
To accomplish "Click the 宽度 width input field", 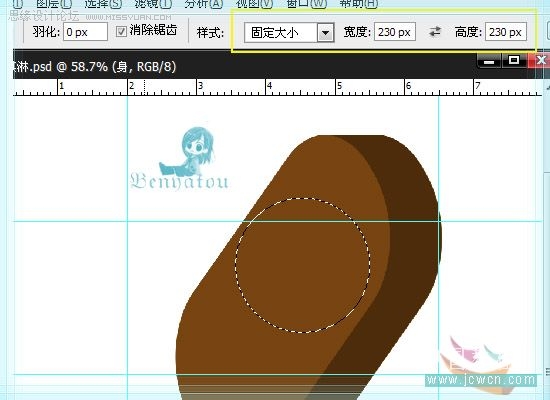I will (x=395, y=32).
